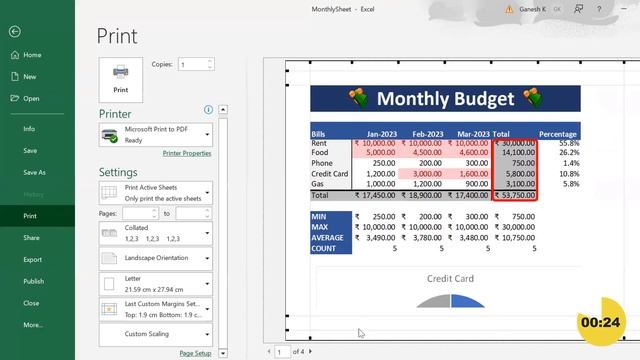Click the Percentage column header in preview
640x360 pixels.
click(558, 134)
